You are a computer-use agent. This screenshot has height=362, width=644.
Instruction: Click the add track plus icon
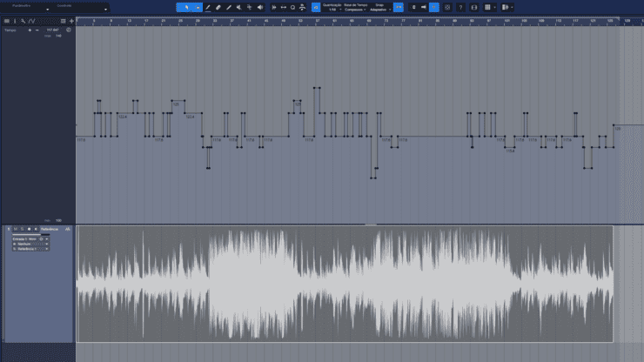[71, 20]
